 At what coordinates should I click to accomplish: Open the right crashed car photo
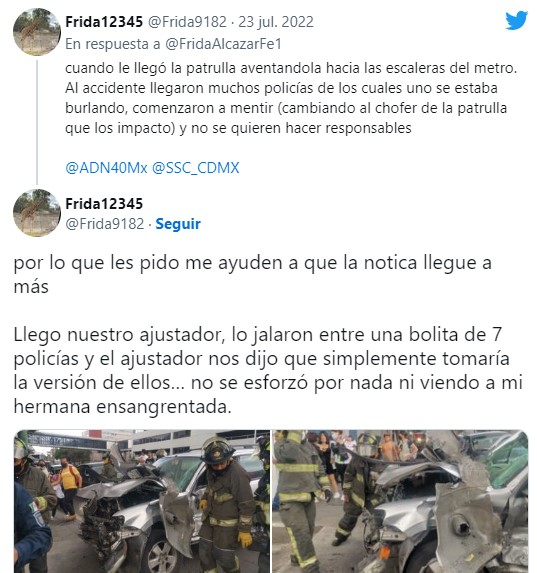tap(400, 501)
